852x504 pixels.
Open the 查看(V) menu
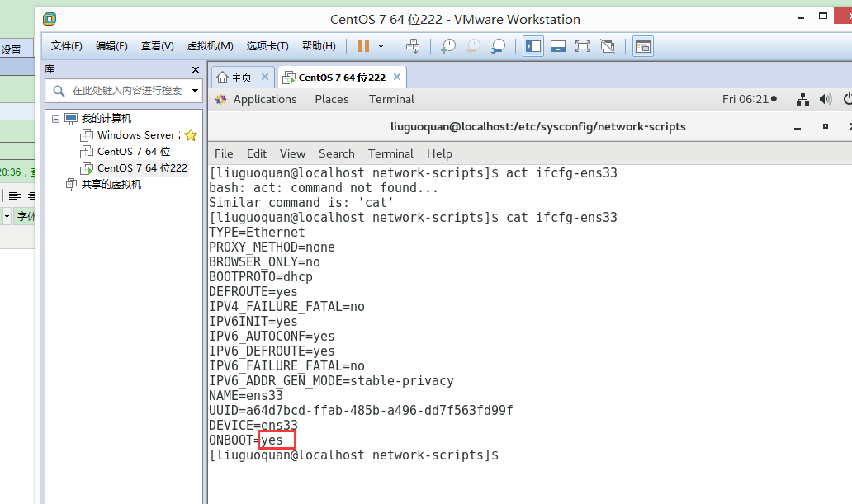coord(157,46)
